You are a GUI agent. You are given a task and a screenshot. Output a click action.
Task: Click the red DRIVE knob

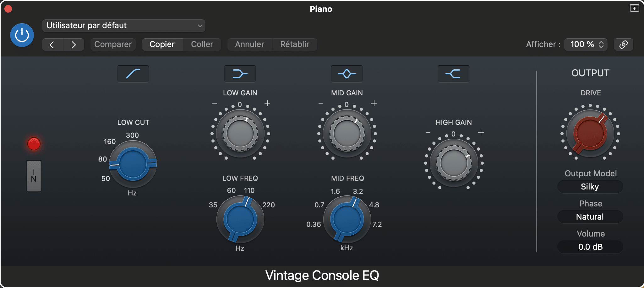click(x=590, y=133)
